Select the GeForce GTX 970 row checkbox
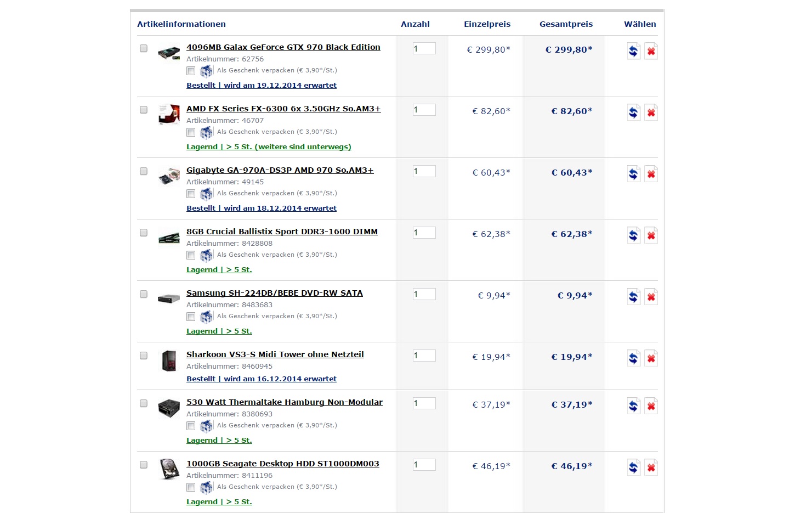The width and height of the screenshot is (812, 513). [144, 48]
